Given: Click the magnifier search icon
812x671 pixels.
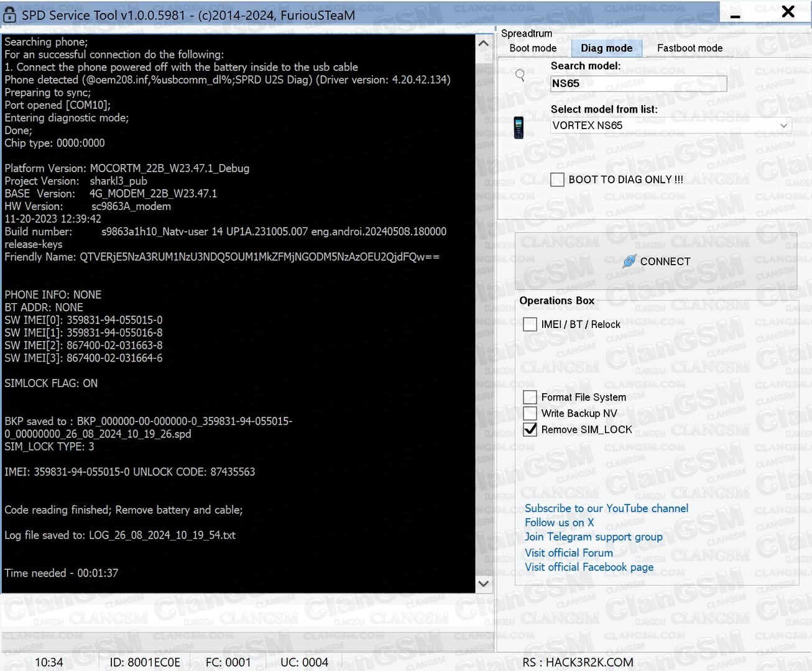Looking at the screenshot, I should pos(520,76).
